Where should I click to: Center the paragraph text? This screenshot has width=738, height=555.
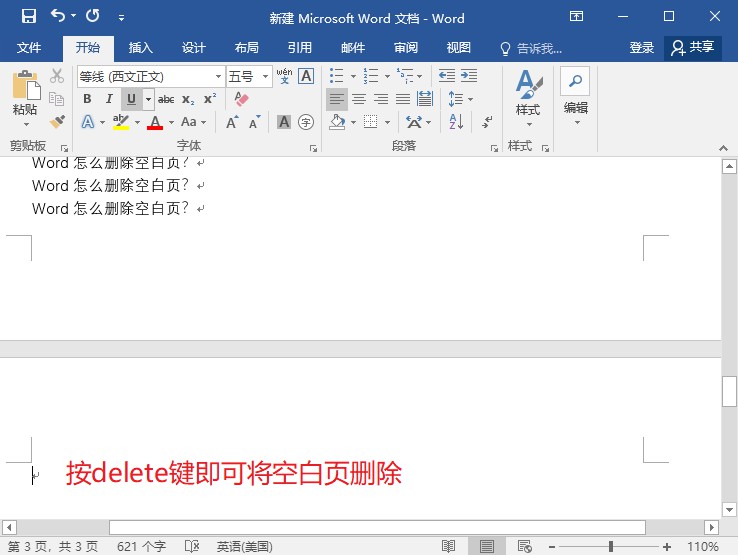(x=359, y=99)
